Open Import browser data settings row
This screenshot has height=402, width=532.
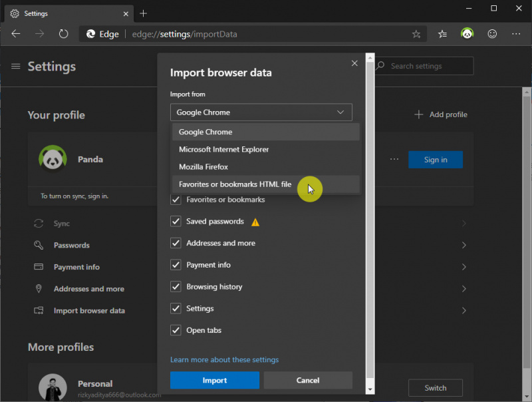pyautogui.click(x=89, y=310)
